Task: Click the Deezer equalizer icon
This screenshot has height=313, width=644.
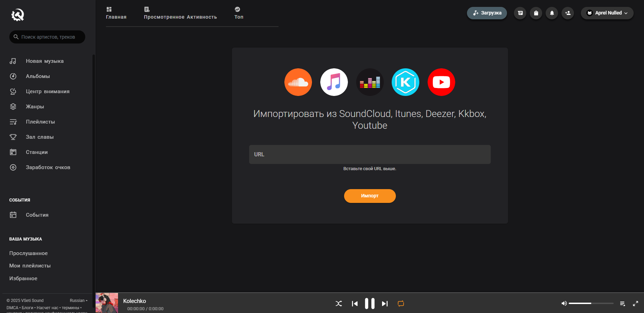Action: 370,82
